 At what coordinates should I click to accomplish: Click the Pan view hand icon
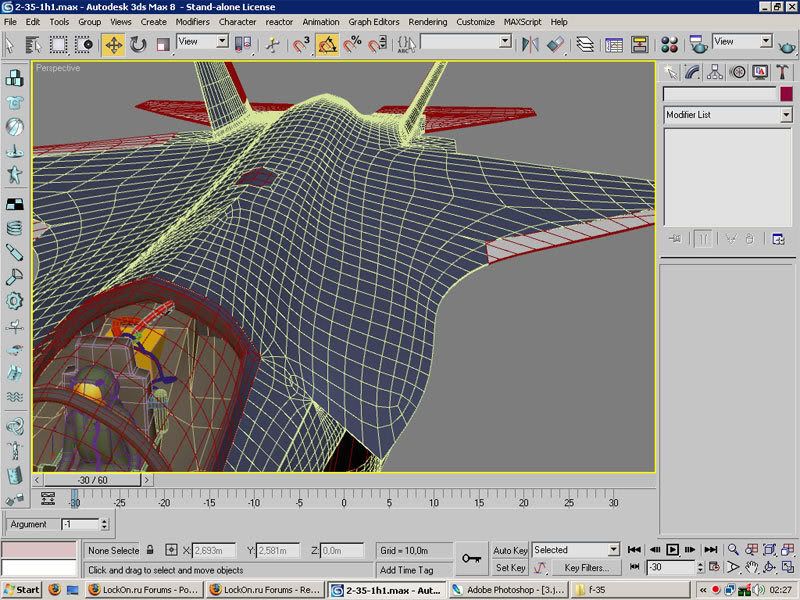pyautogui.click(x=750, y=568)
